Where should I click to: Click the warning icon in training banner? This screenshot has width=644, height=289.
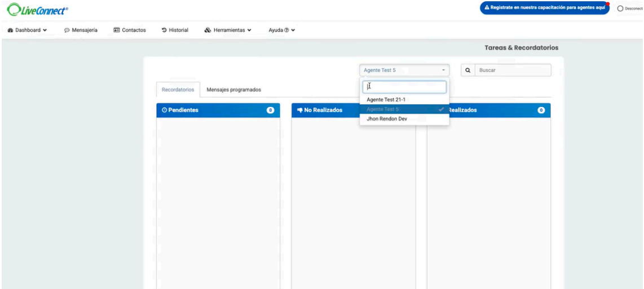tap(487, 8)
